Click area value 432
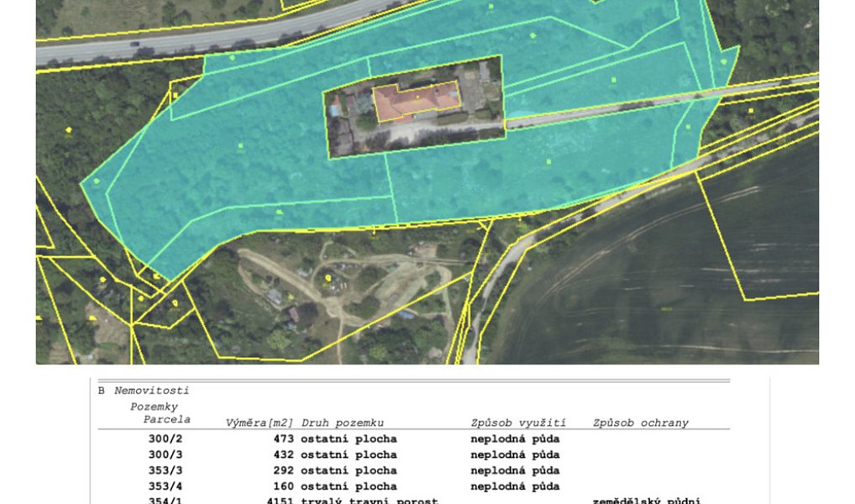855x504 pixels. click(284, 454)
